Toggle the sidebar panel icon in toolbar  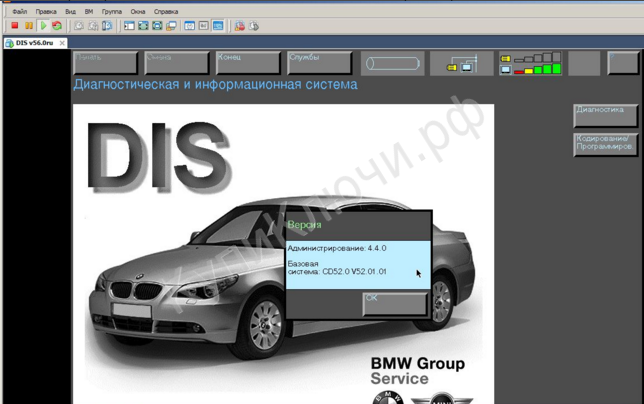tap(129, 26)
